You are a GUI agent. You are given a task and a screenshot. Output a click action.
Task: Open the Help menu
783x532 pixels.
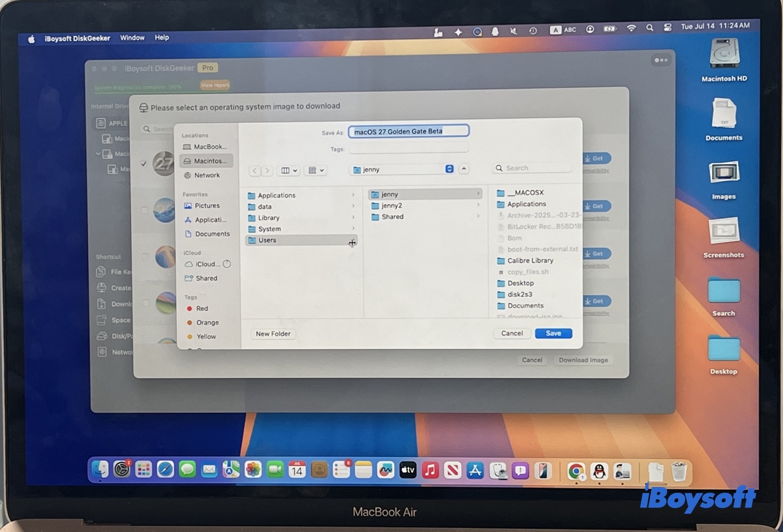162,38
